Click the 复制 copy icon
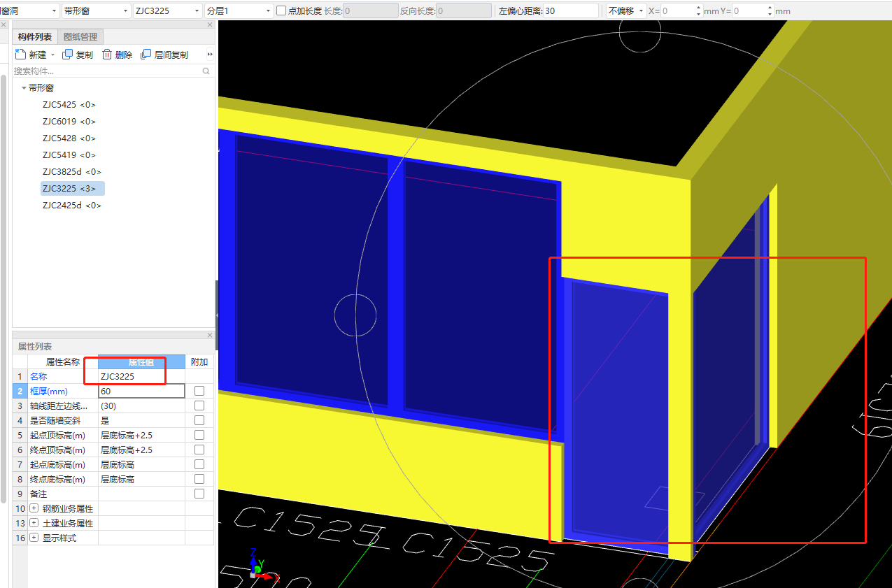This screenshot has height=588, width=892. (x=68, y=55)
